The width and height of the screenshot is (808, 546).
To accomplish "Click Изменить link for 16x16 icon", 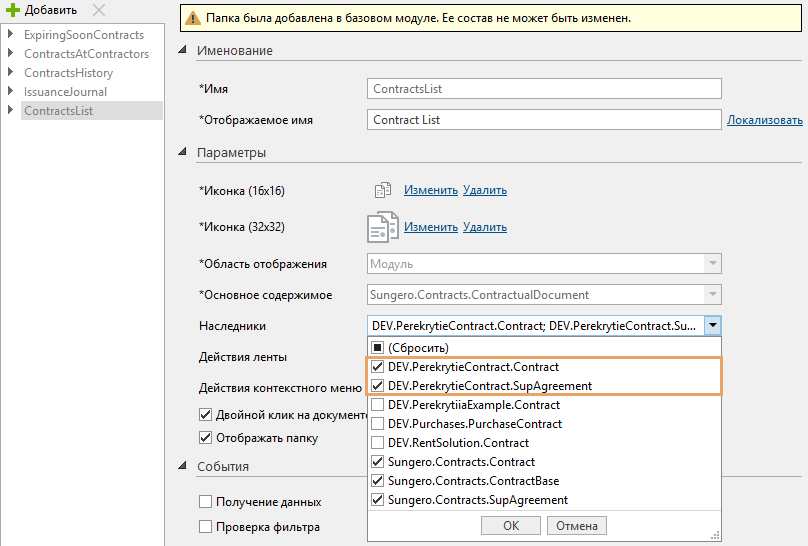I will [430, 190].
